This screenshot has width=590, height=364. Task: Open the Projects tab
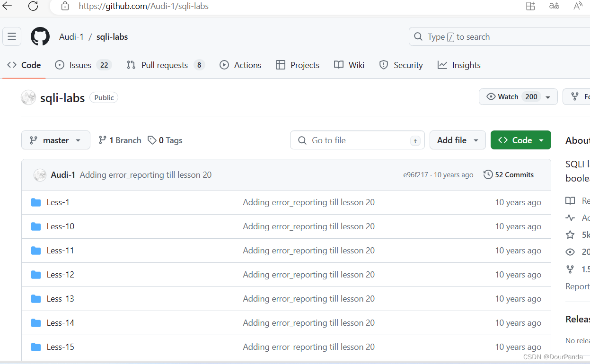(298, 65)
